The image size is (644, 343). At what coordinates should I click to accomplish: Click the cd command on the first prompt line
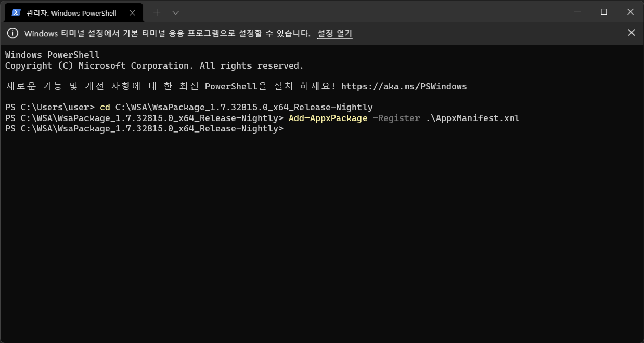(105, 108)
